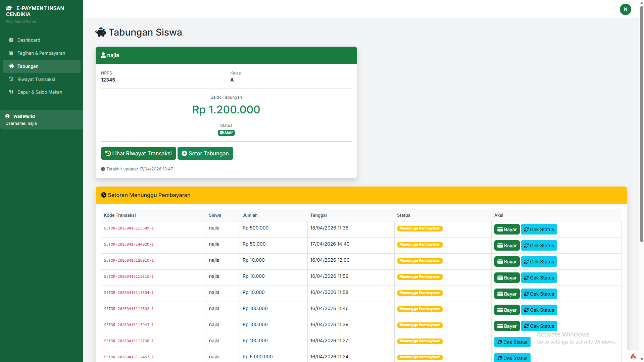Click Bayar for deposit dated 16/04/2026 11:59
644x362 pixels.
click(507, 278)
